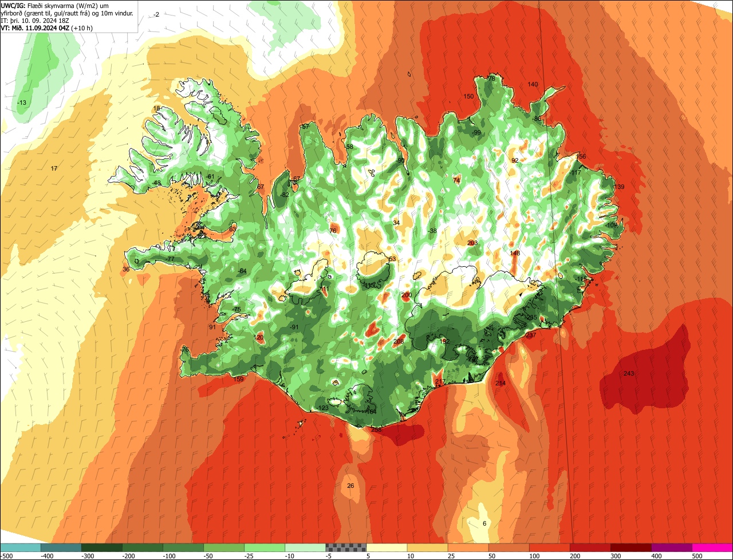
Task: Click the -200 to -100 legend swatch
Action: point(143,547)
